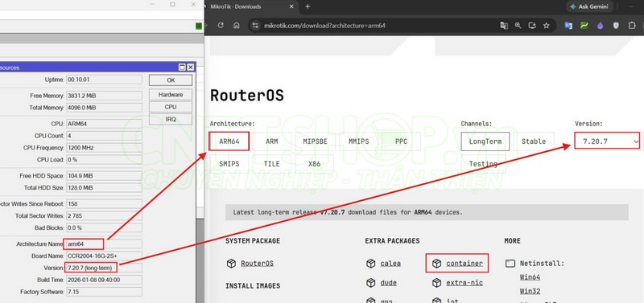Close the Resources dialog

click(191, 68)
